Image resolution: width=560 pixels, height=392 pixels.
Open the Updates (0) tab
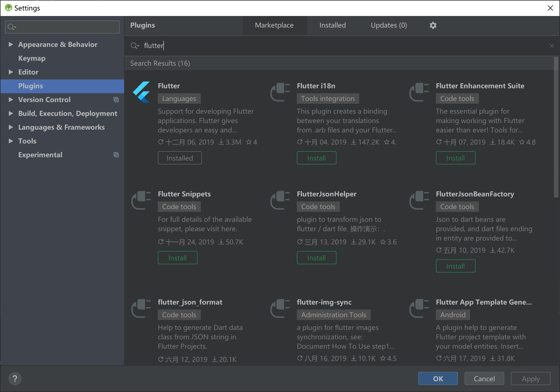pos(389,25)
